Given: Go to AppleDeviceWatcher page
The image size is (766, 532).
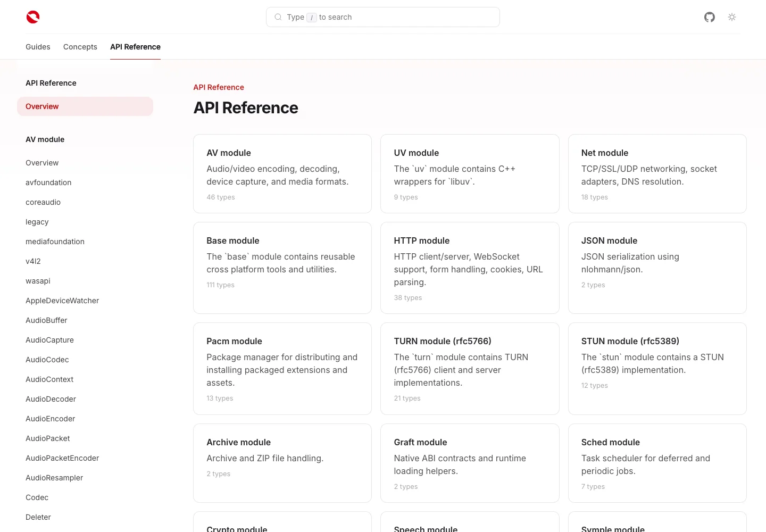Looking at the screenshot, I should click(x=62, y=301).
